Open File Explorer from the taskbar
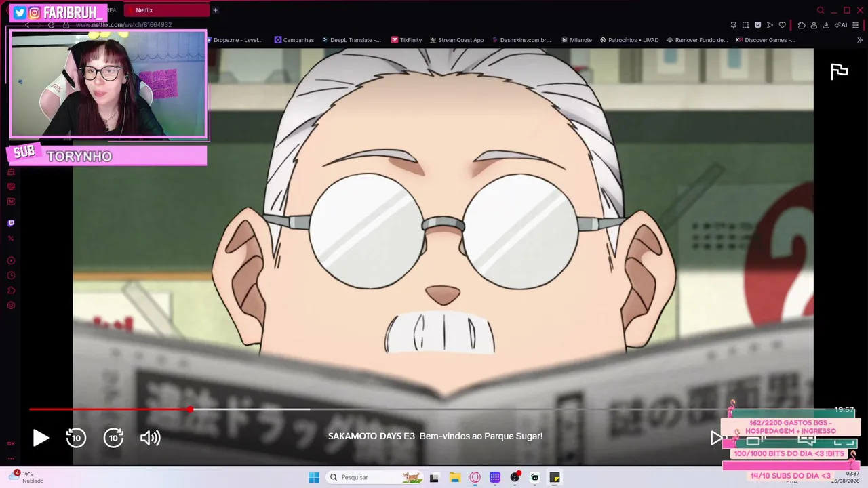 [455, 477]
